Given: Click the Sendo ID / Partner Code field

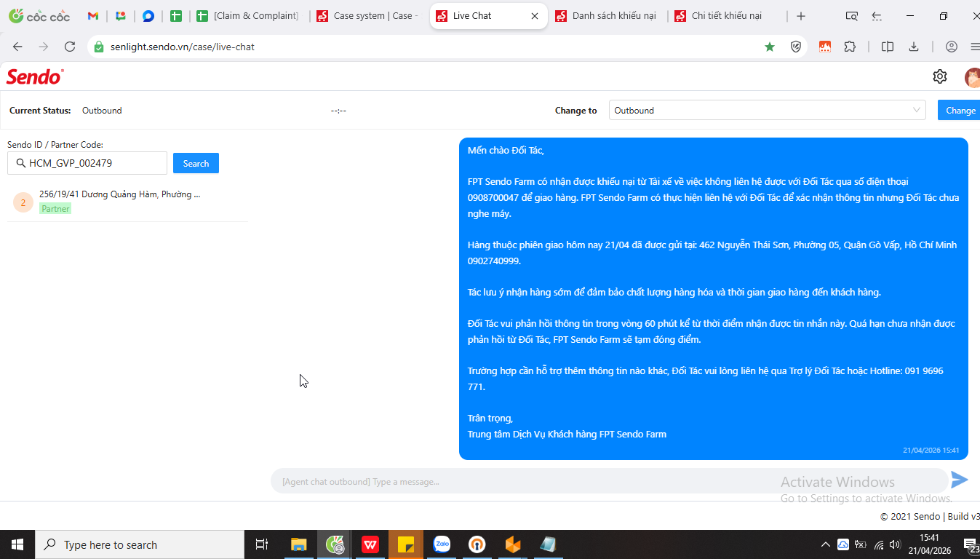Looking at the screenshot, I should click(87, 164).
